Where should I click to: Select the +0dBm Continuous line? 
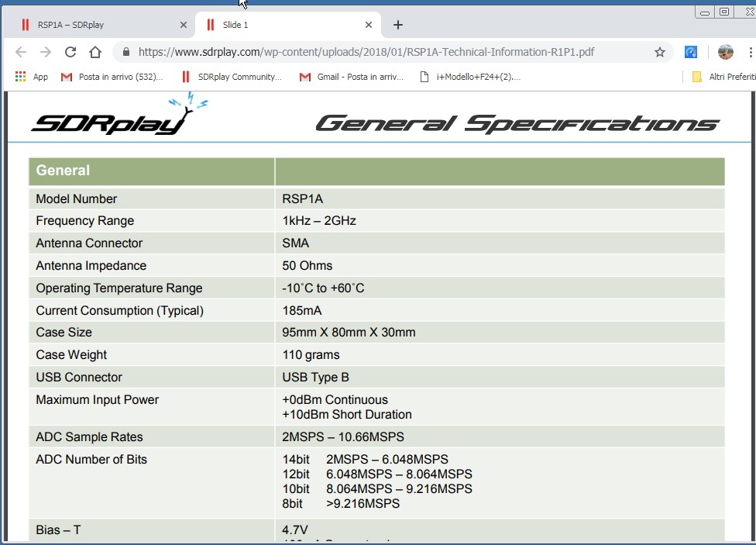(x=335, y=400)
